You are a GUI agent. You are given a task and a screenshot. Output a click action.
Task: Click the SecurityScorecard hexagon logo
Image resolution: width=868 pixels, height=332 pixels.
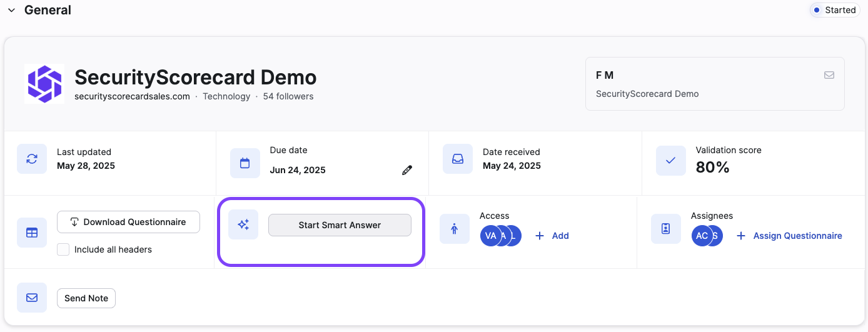44,84
